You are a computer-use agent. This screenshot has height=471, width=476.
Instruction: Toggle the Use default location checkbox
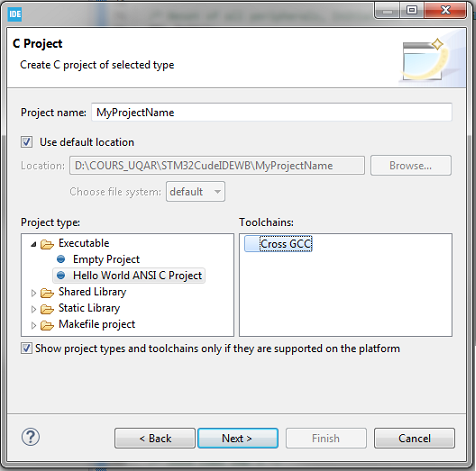click(27, 142)
